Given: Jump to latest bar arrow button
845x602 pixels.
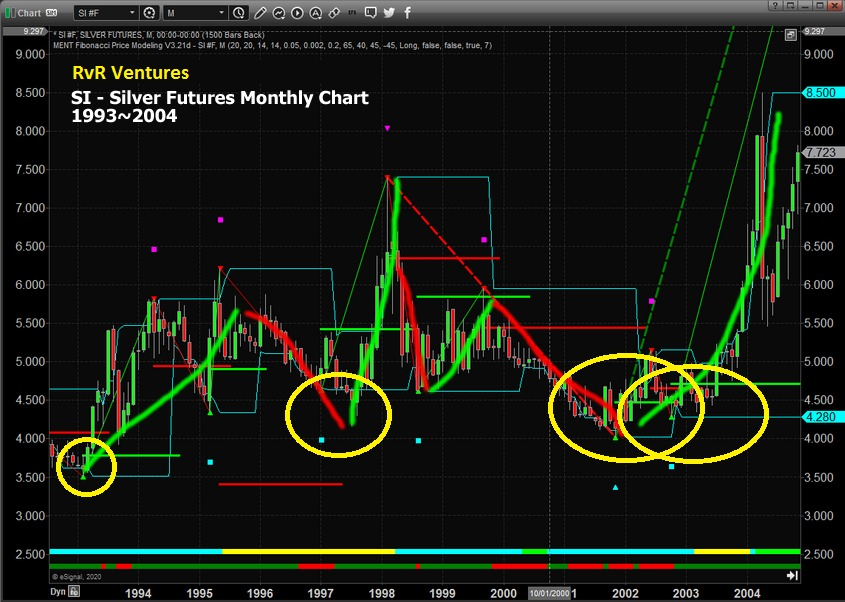Looking at the screenshot, I should point(793,575).
